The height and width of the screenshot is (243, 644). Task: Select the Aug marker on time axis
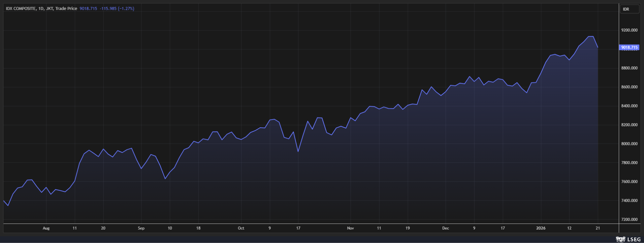46,228
